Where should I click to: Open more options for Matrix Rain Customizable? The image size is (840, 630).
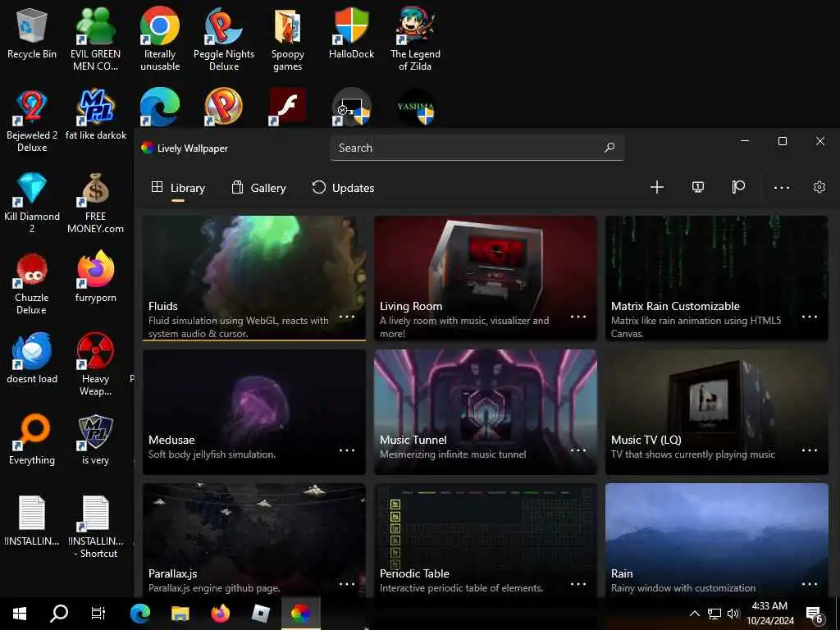(x=810, y=317)
